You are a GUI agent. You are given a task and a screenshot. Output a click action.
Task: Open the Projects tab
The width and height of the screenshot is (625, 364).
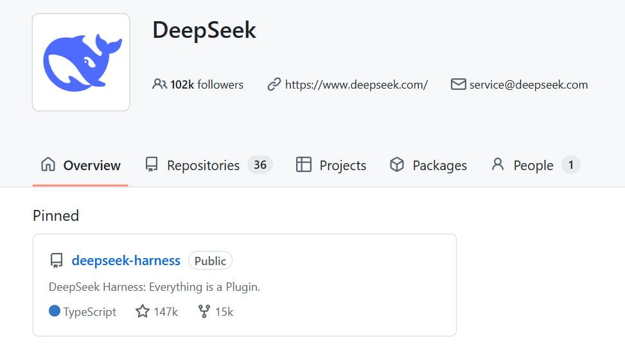[331, 165]
